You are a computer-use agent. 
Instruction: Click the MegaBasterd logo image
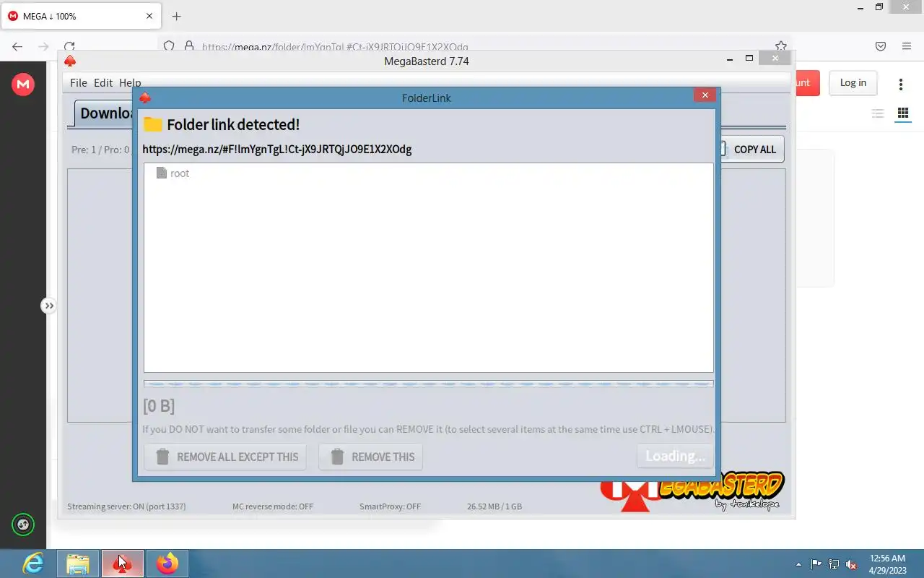coord(691,491)
